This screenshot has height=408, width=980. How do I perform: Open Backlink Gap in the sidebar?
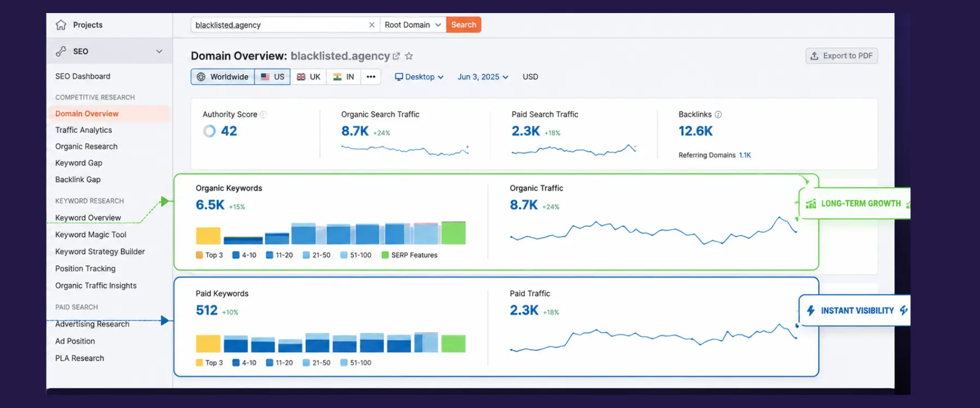[x=78, y=180]
